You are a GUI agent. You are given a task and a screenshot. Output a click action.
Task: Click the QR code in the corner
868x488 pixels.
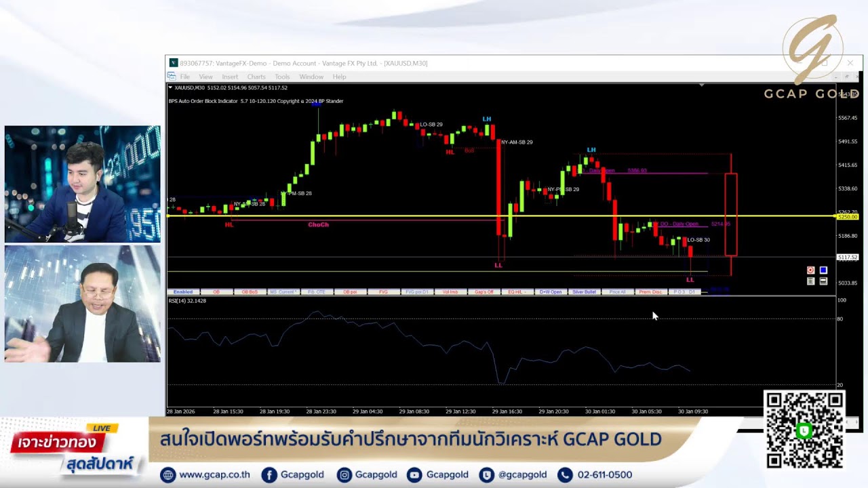[x=804, y=430]
